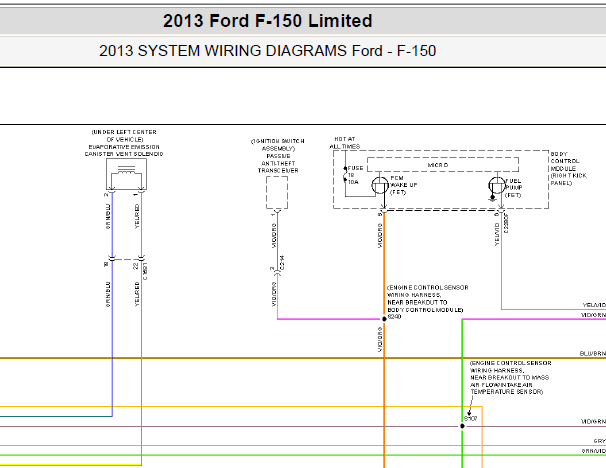The height and width of the screenshot is (468, 606).
Task: Click the ORN/BLU label directly below solenoid pin 2
Action: coord(108,217)
